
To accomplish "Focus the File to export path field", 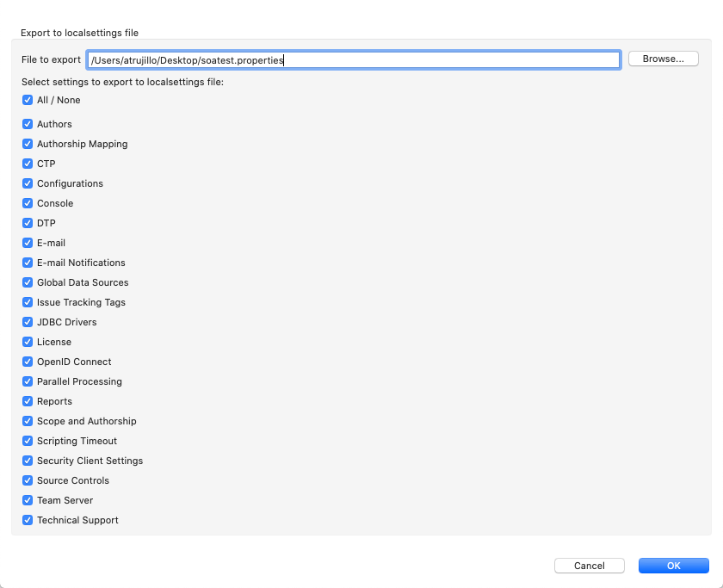I will pos(354,60).
